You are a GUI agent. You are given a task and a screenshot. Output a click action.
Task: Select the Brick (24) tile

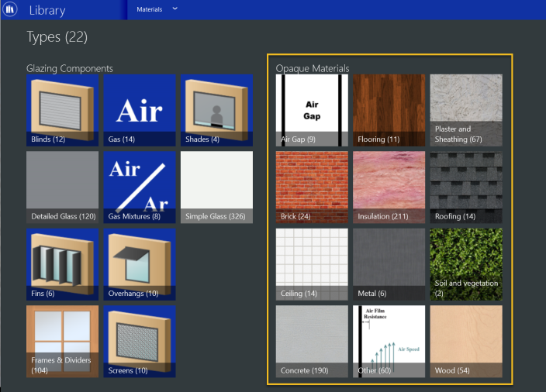tap(312, 187)
